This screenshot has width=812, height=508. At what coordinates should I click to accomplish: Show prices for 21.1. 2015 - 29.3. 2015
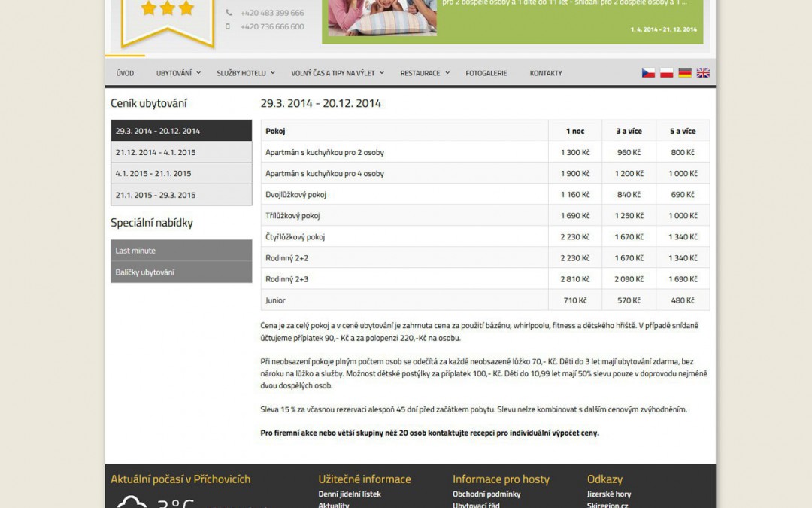[x=181, y=195]
